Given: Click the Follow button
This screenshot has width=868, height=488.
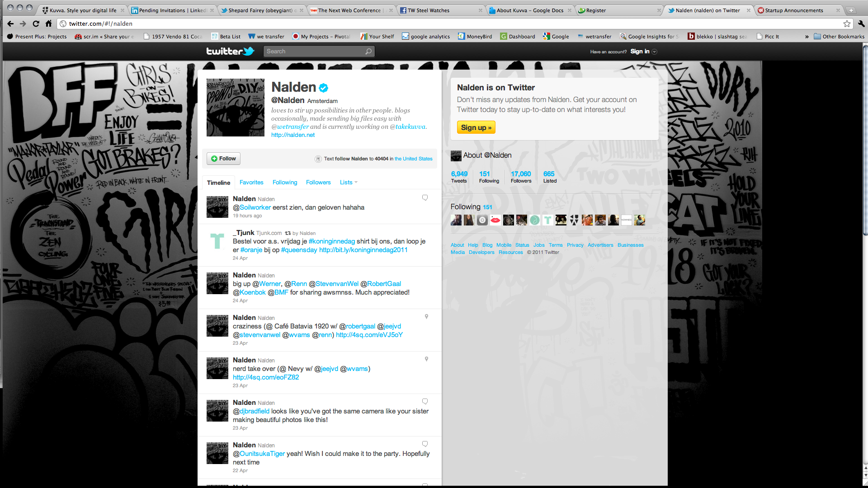Looking at the screenshot, I should pos(224,159).
